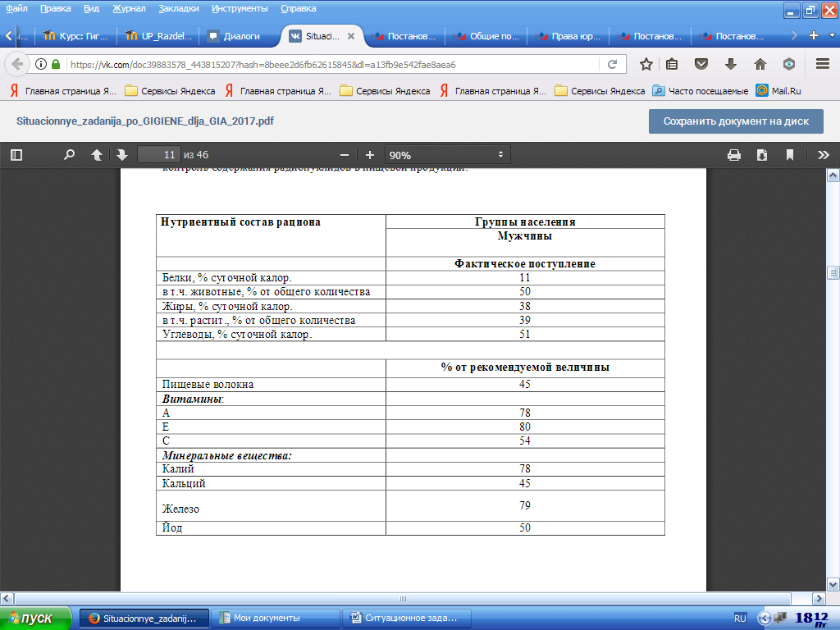The image size is (840, 630).
Task: Select the Пищевые волокна row label
Action: (208, 385)
